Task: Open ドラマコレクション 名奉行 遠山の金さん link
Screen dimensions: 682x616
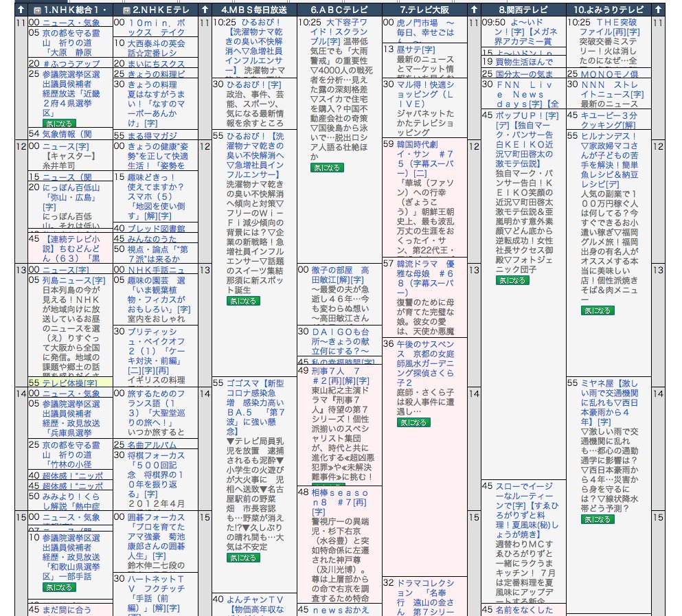Action: [425, 597]
